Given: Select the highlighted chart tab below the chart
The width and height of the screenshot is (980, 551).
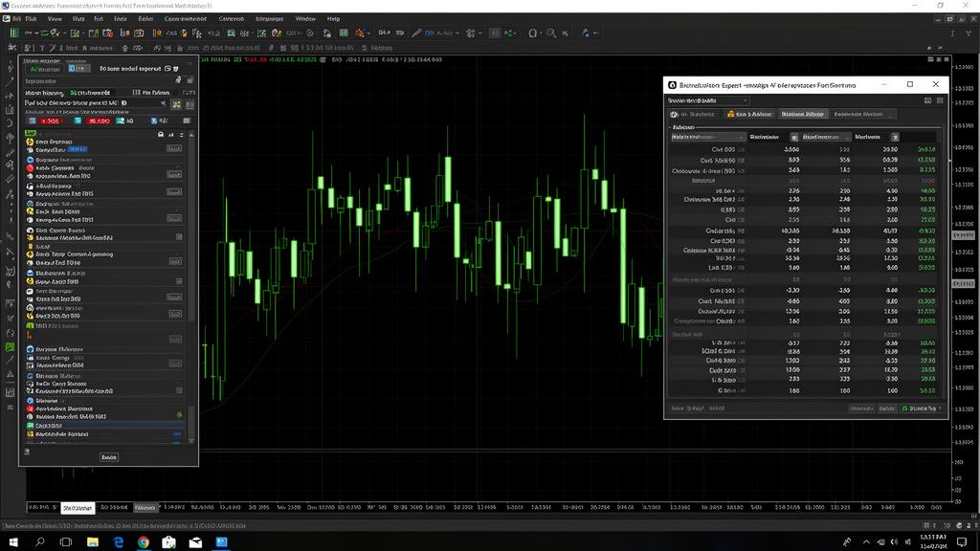Looking at the screenshot, I should coord(78,508).
